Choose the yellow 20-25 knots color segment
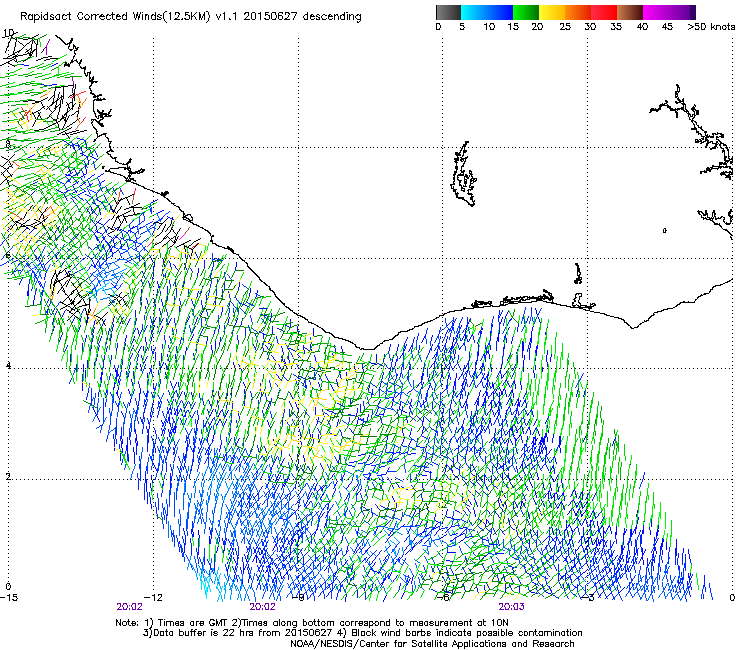The width and height of the screenshot is (740, 650). click(x=552, y=12)
